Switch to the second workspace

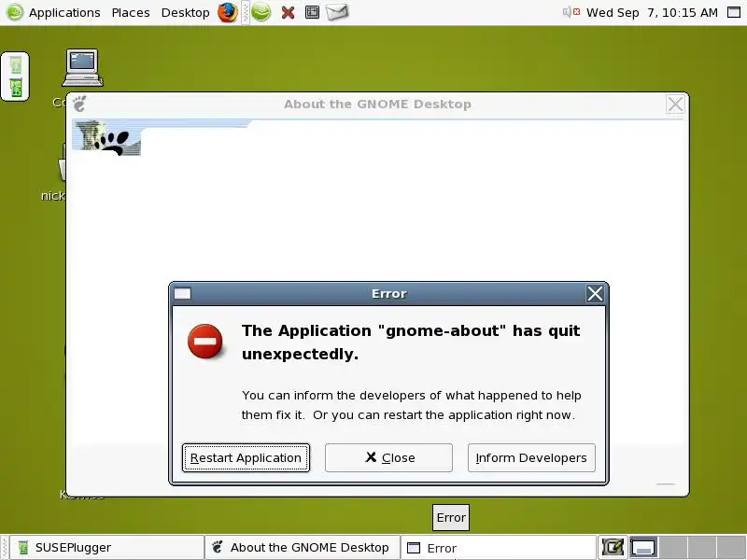[x=673, y=548]
